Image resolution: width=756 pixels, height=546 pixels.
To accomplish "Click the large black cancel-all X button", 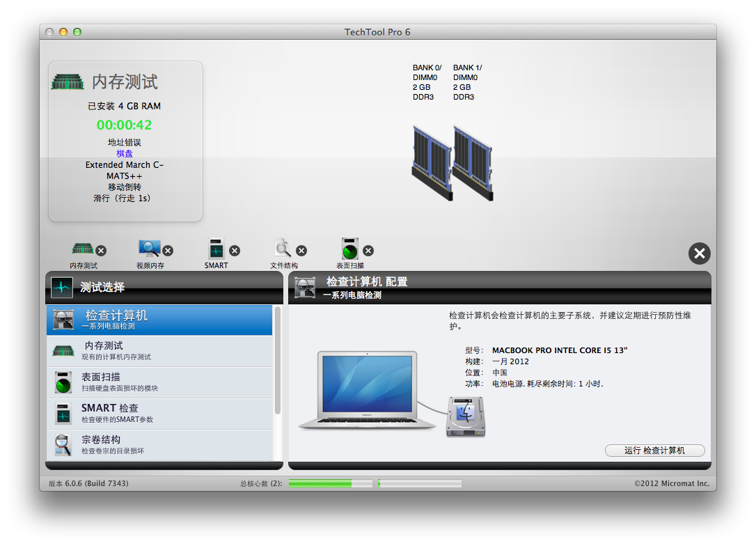I will 700,253.
